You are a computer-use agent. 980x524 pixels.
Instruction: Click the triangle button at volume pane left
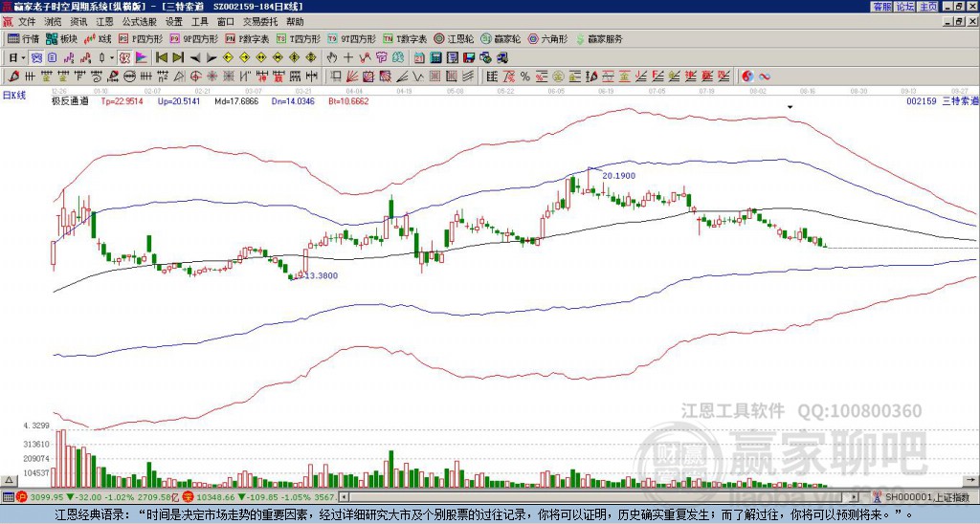click(x=9, y=480)
